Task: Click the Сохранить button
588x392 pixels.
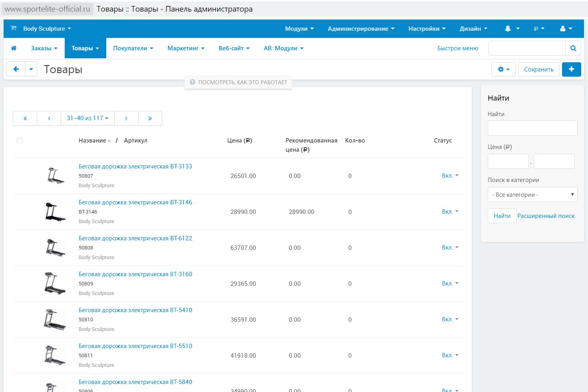Action: click(x=538, y=69)
